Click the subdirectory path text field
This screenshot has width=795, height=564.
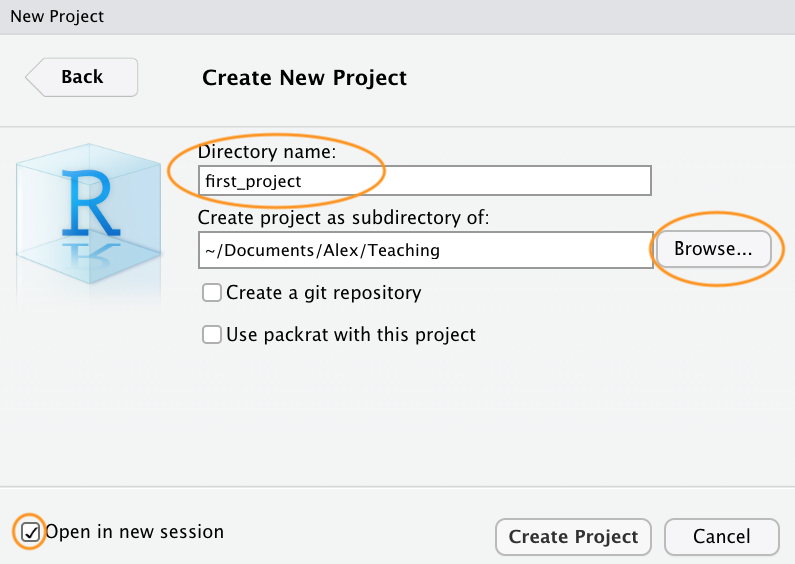(x=424, y=250)
